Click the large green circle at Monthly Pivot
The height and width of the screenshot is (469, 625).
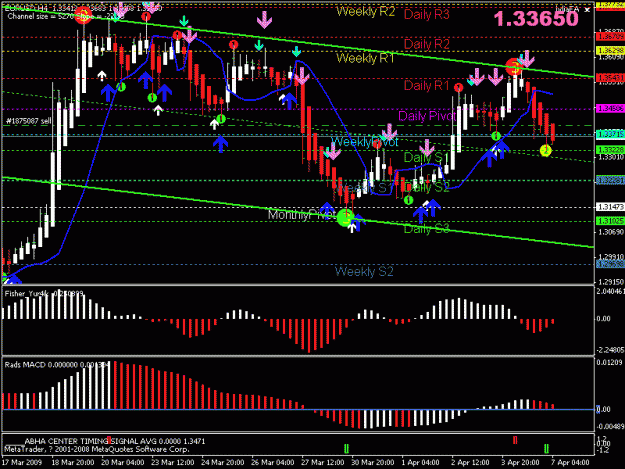(345, 218)
